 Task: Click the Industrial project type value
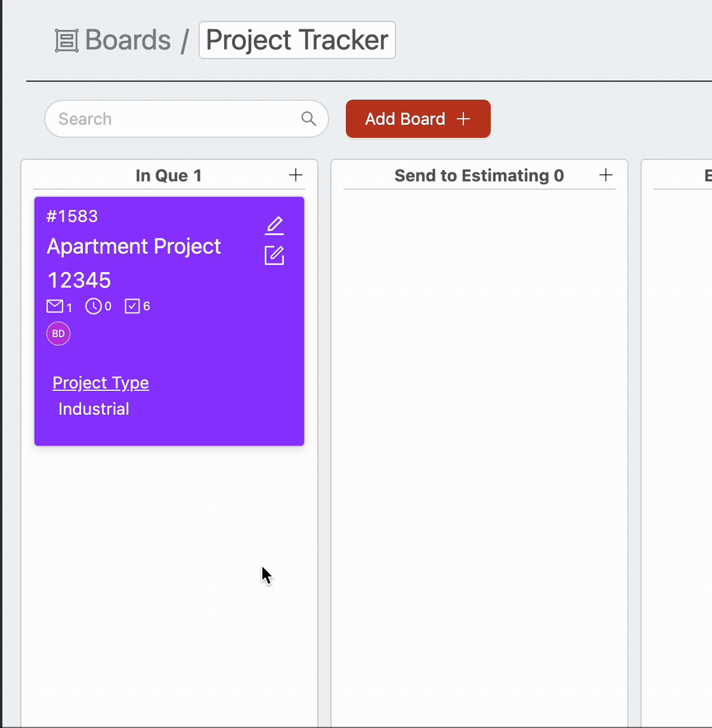click(x=94, y=409)
